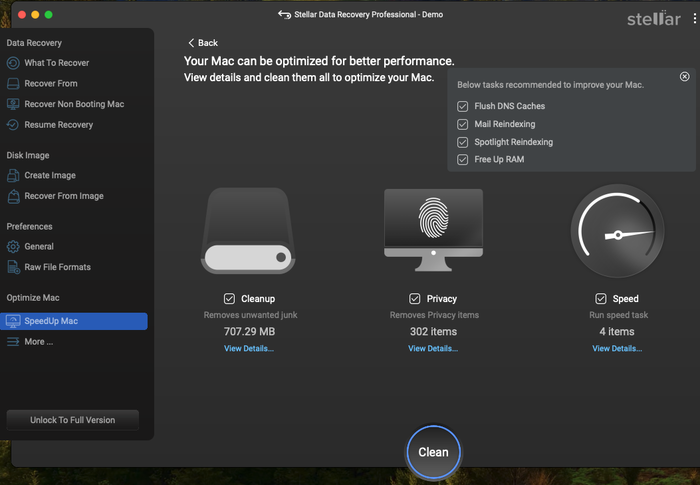Viewport: 700px width, 485px height.
Task: Open Raw File Formats preferences
Action: 58,267
